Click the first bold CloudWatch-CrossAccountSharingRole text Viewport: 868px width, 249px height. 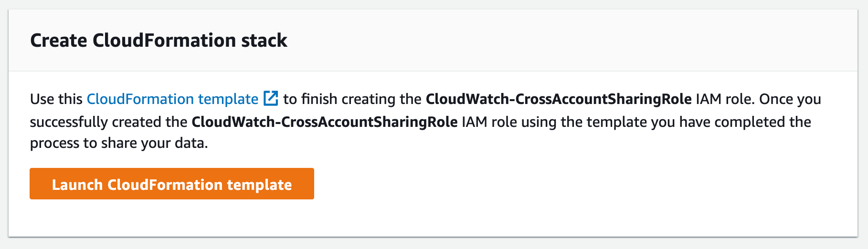tap(559, 99)
